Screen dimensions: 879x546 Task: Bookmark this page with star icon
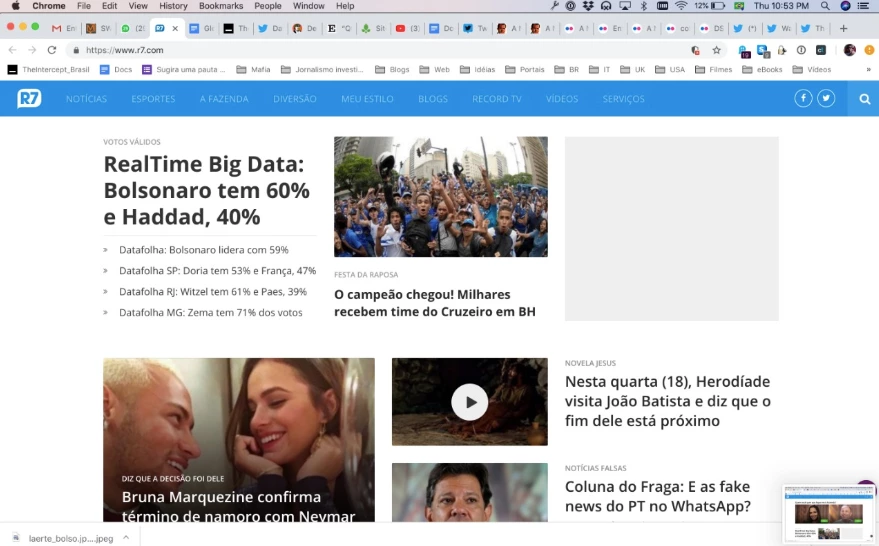click(716, 50)
